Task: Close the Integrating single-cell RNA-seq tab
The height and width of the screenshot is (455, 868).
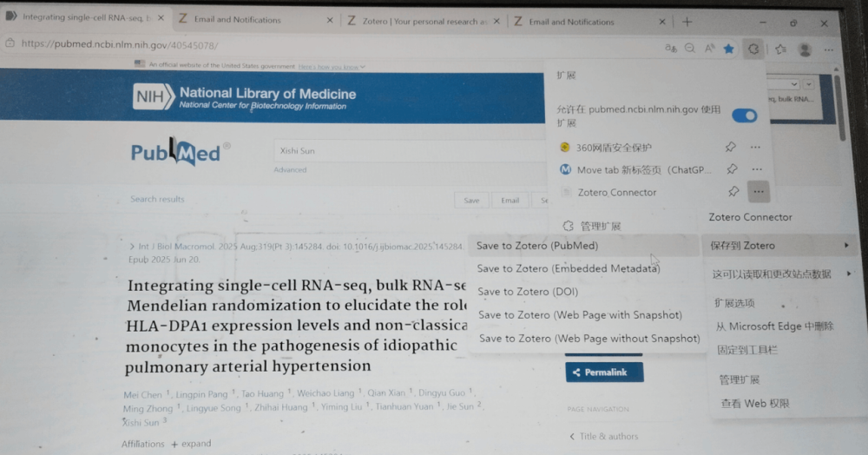Action: [x=161, y=18]
